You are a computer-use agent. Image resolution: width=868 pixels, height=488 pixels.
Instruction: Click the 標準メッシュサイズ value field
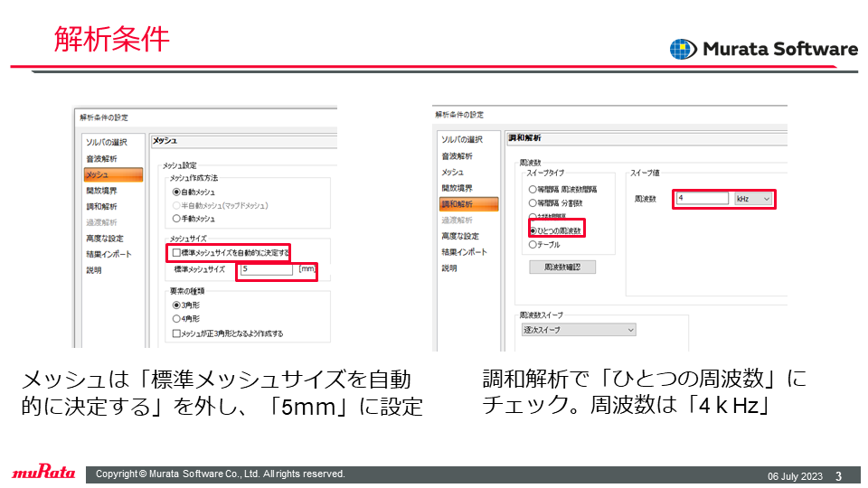tap(266, 269)
